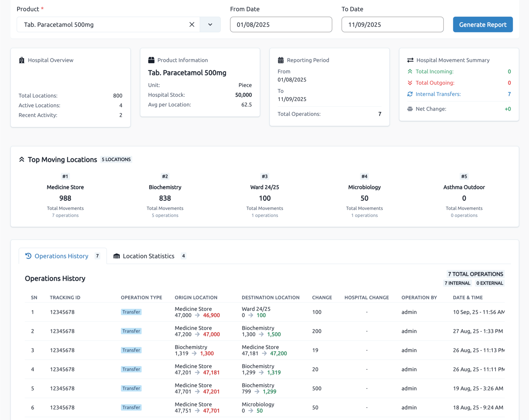
Task: Open the product selection dropdown
Action: coord(210,24)
